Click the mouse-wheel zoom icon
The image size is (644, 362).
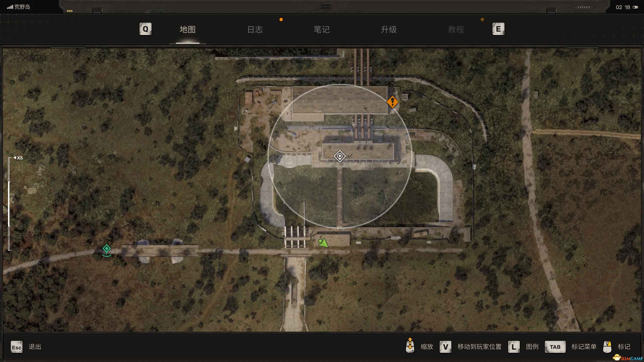click(x=410, y=345)
